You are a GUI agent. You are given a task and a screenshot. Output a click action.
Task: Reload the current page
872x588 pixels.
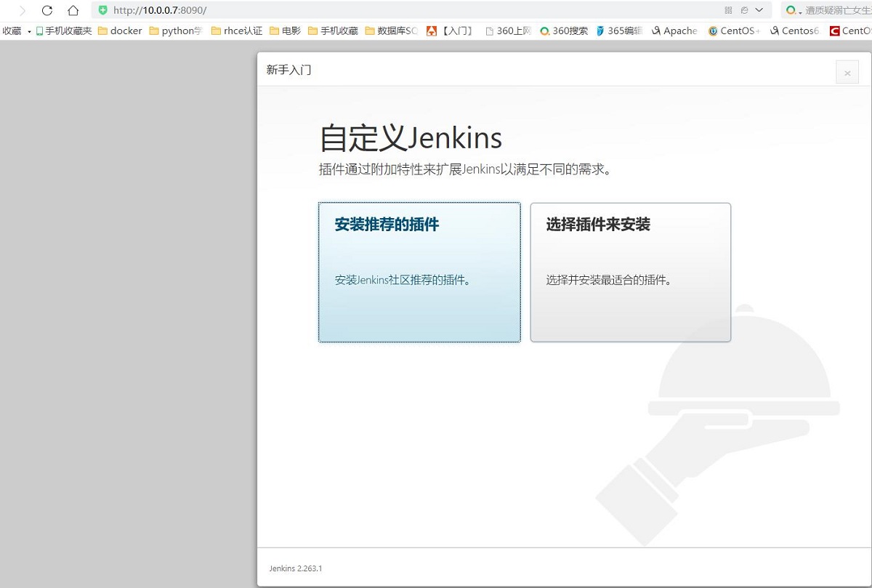(47, 10)
